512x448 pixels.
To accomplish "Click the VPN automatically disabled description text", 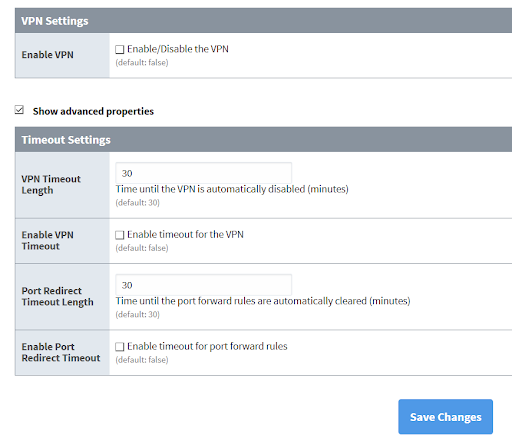I will pos(232,189).
